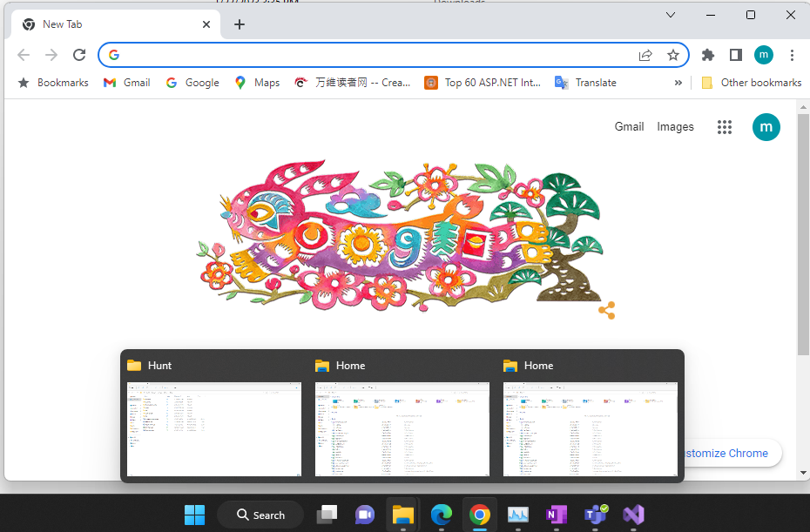The image size is (810, 532).
Task: Open the Bookmarks star shortcut
Action: (x=53, y=83)
